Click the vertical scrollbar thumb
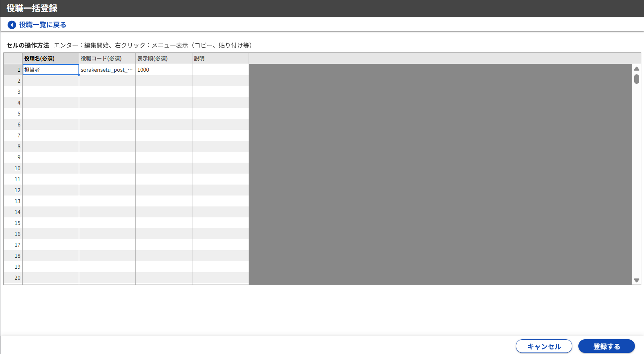The height and width of the screenshot is (354, 644). (636, 79)
